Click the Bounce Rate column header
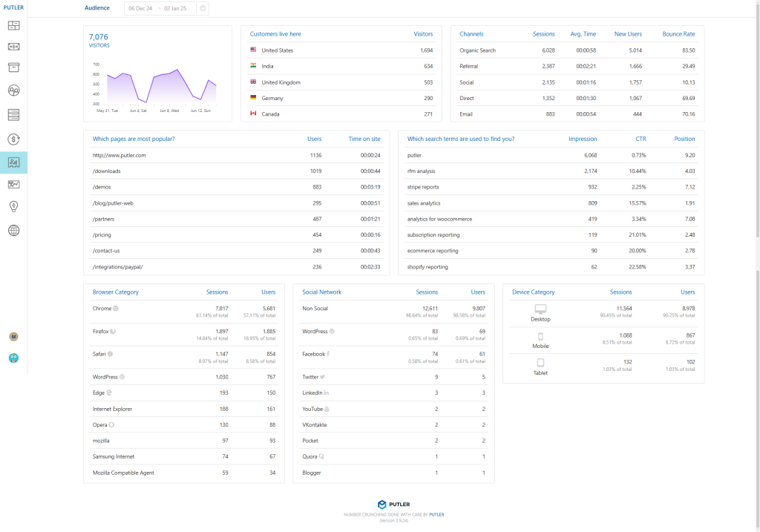The image size is (760, 532). (678, 34)
